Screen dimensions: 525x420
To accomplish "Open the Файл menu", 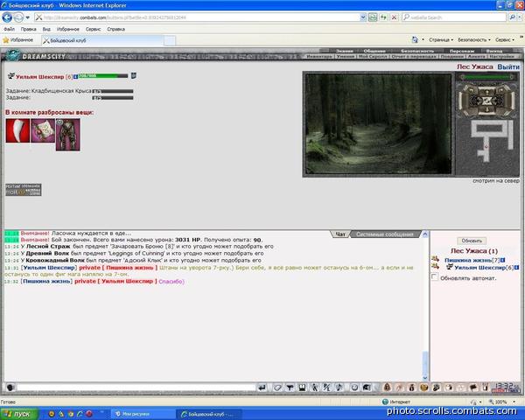I will (x=9, y=29).
